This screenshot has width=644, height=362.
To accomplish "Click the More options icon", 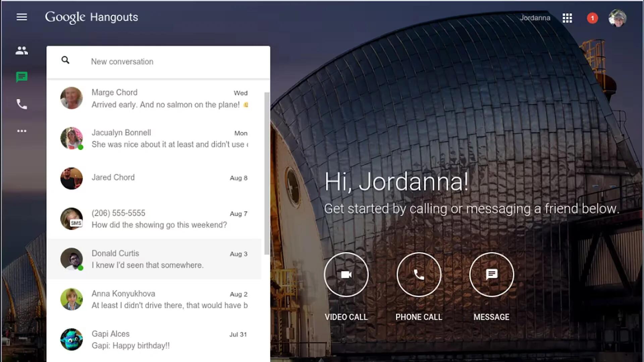I will tap(22, 131).
